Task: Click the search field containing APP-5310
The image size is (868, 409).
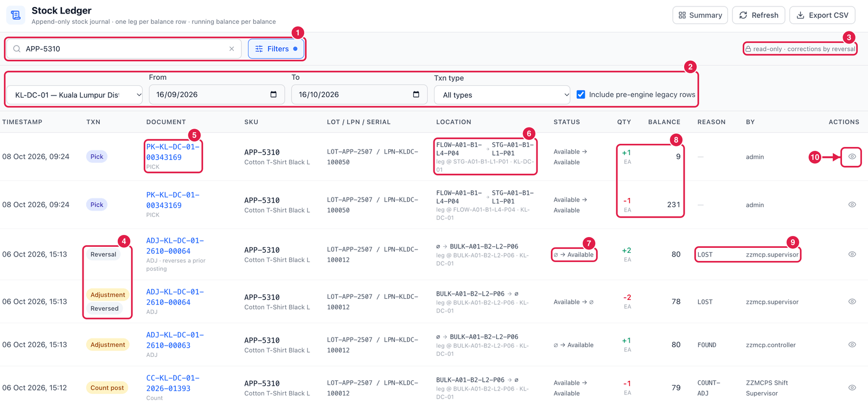Action: (124, 49)
